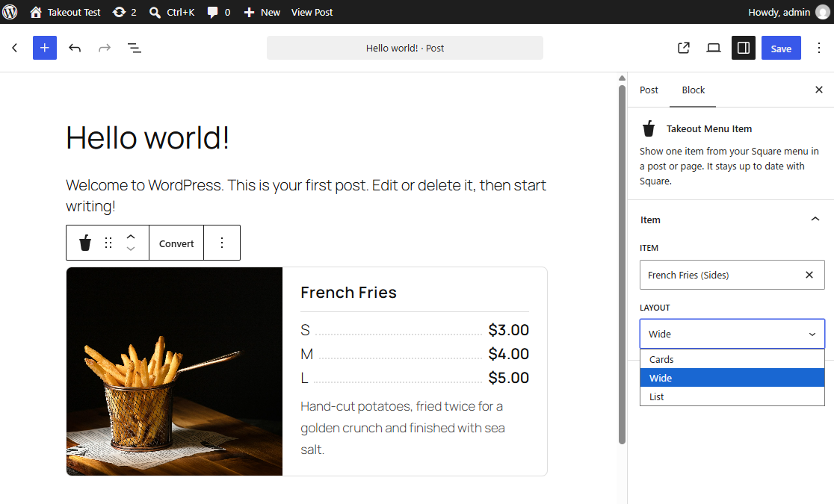Choose the Cards layout option
Viewport: 834px width, 504px height.
[732, 359]
